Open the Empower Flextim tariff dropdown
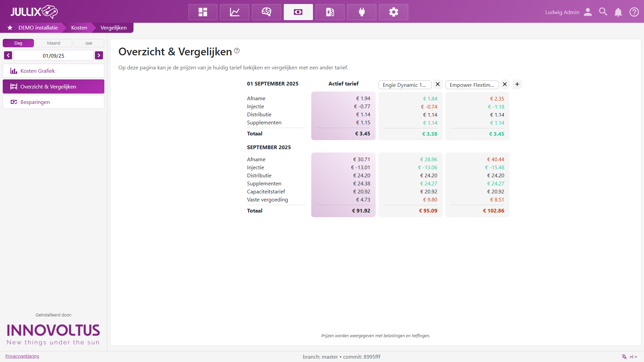This screenshot has width=644, height=362. (x=472, y=85)
